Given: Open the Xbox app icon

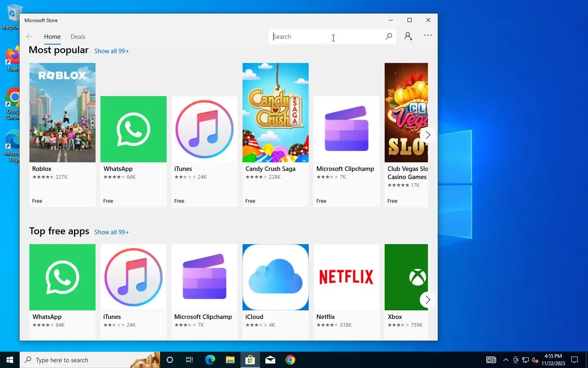Looking at the screenshot, I should [406, 277].
